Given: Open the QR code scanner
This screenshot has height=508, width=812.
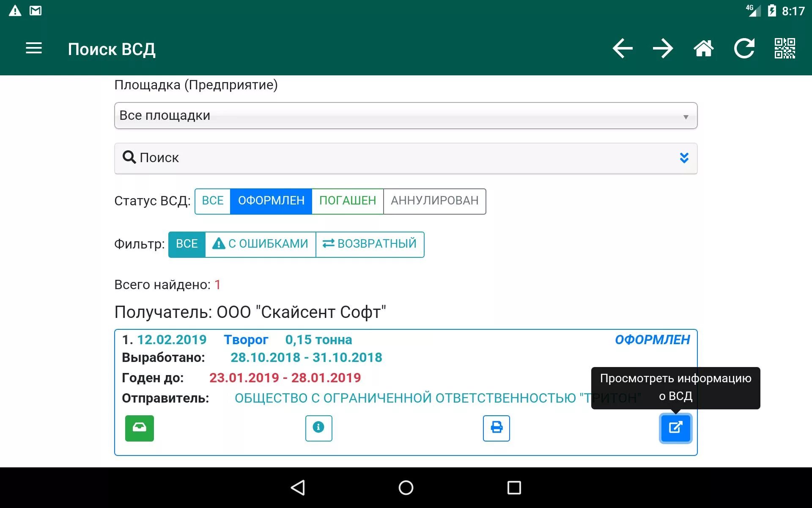Looking at the screenshot, I should click(x=785, y=48).
